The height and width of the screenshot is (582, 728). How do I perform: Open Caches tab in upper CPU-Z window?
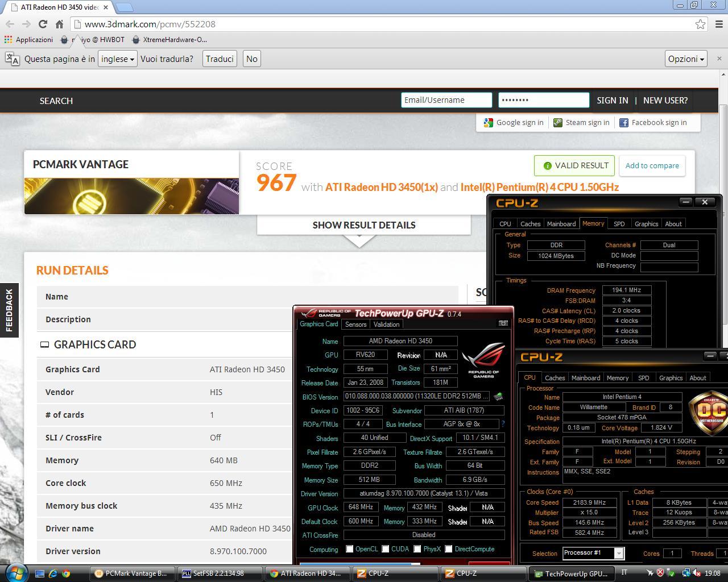point(530,224)
